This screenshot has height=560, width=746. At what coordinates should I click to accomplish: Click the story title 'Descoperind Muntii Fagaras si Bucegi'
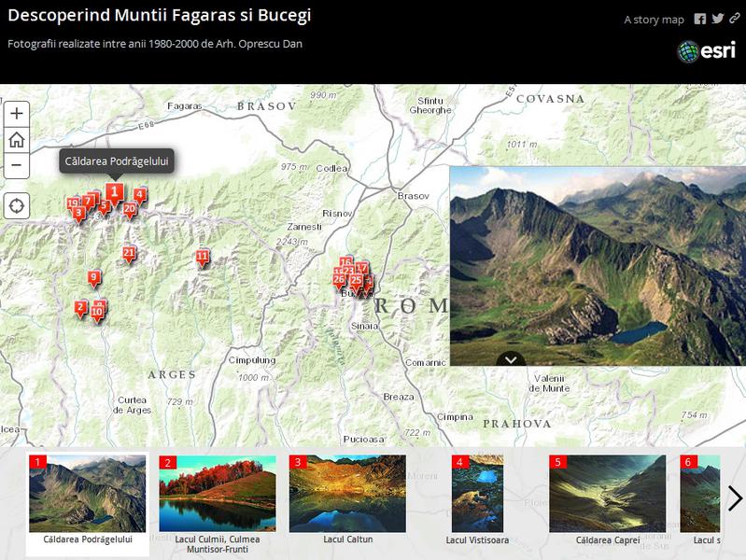pos(160,15)
